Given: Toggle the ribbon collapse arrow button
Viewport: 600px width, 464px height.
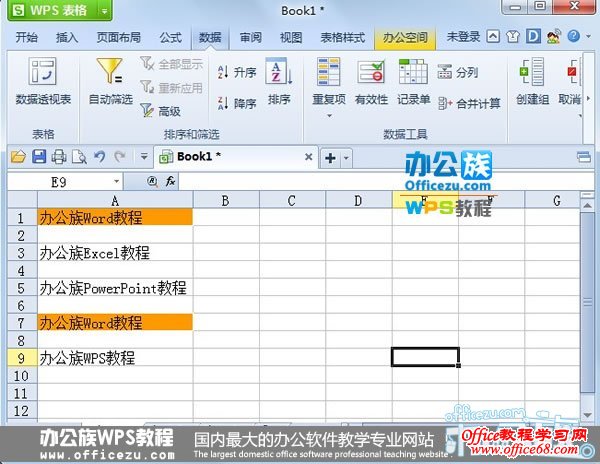Looking at the screenshot, I should pyautogui.click(x=493, y=37).
